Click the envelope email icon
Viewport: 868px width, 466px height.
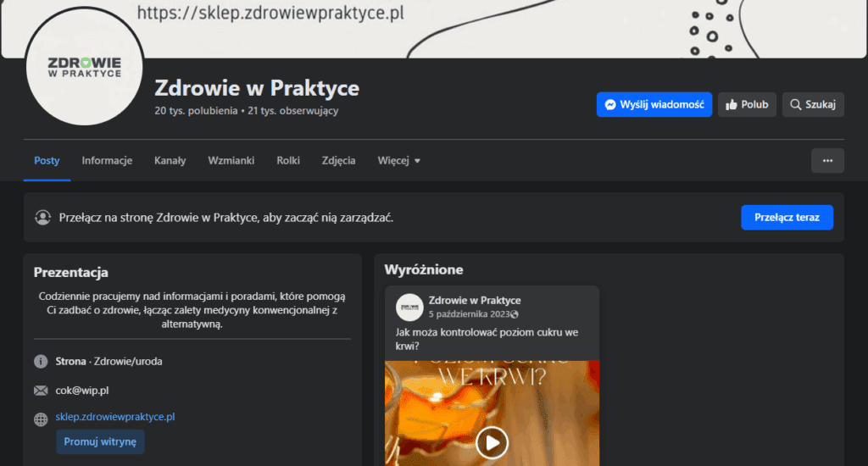(x=41, y=391)
